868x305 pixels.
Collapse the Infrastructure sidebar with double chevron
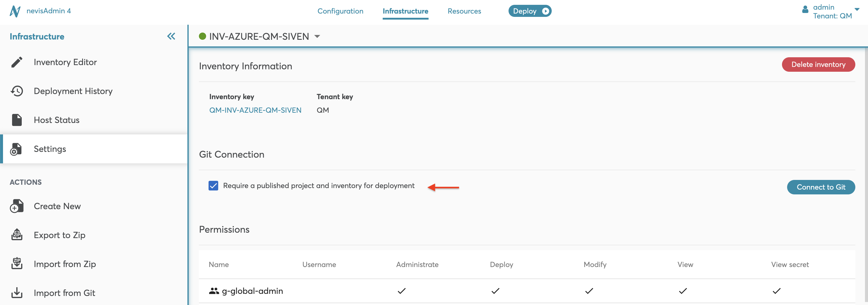(x=171, y=36)
